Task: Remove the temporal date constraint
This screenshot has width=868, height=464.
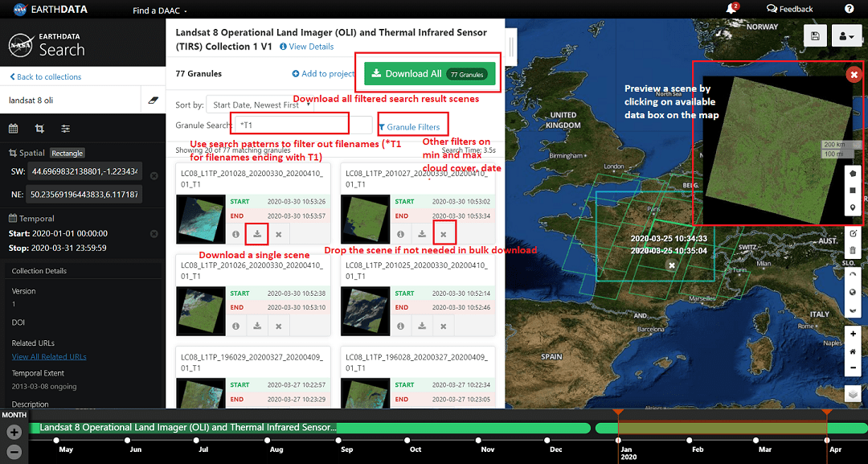Action: (x=154, y=234)
